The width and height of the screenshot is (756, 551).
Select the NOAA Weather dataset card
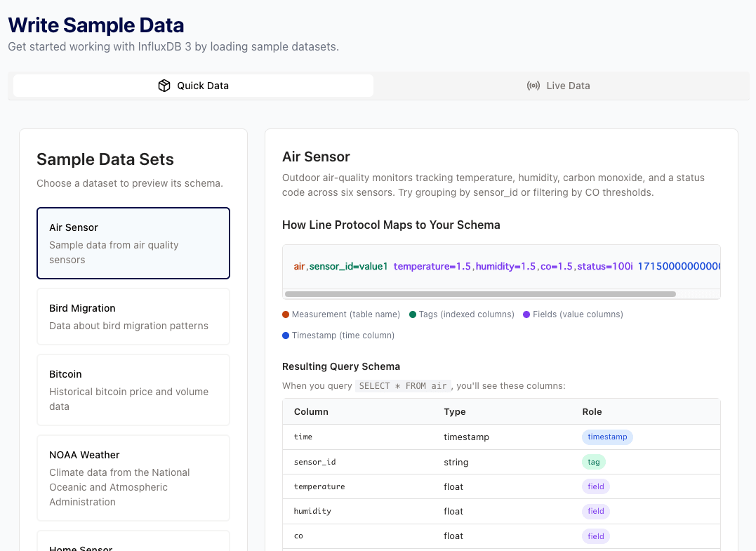(x=133, y=478)
